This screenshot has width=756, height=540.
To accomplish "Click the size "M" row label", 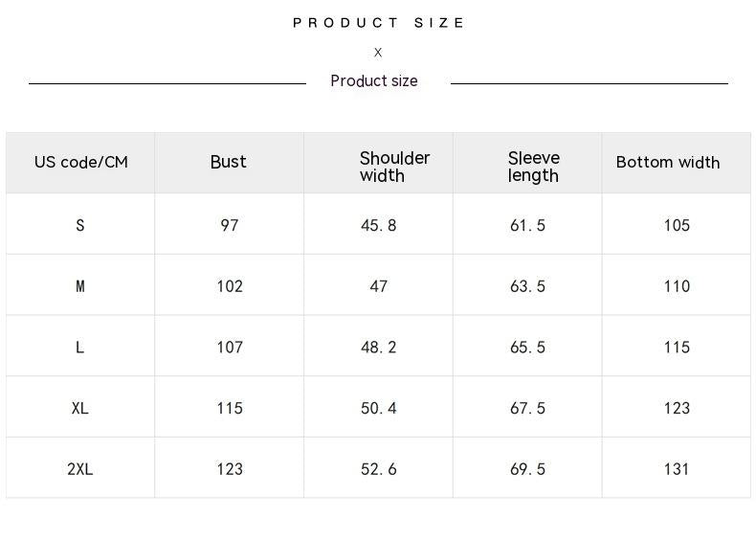I will (x=80, y=286).
